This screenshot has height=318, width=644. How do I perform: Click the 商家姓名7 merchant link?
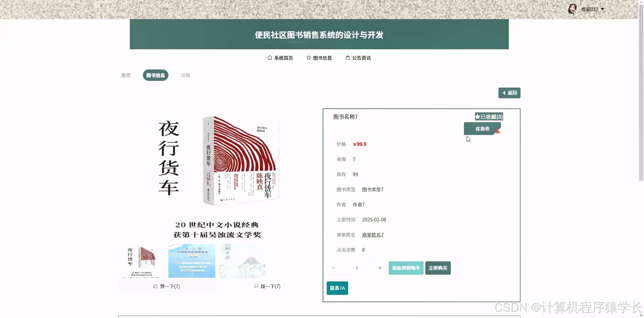pyautogui.click(x=373, y=235)
